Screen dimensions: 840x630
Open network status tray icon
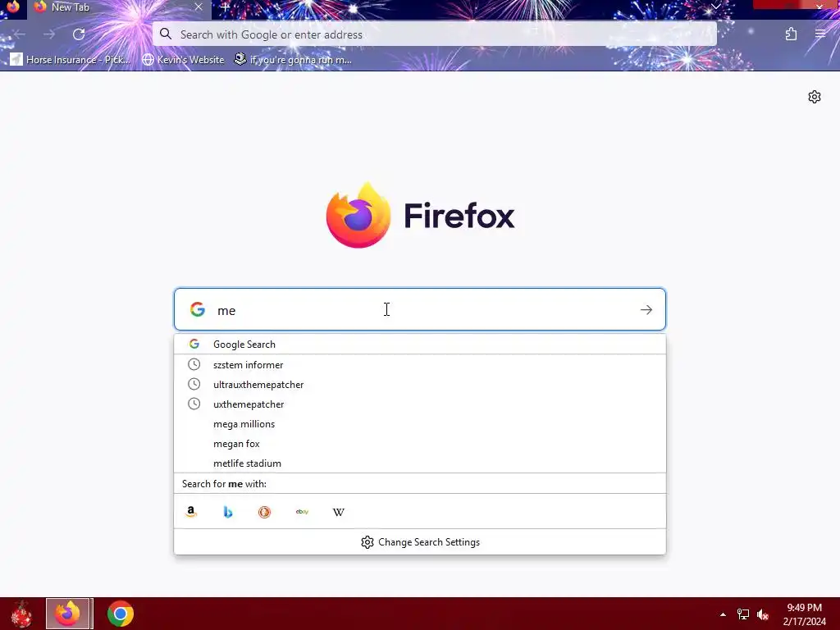pyautogui.click(x=743, y=614)
